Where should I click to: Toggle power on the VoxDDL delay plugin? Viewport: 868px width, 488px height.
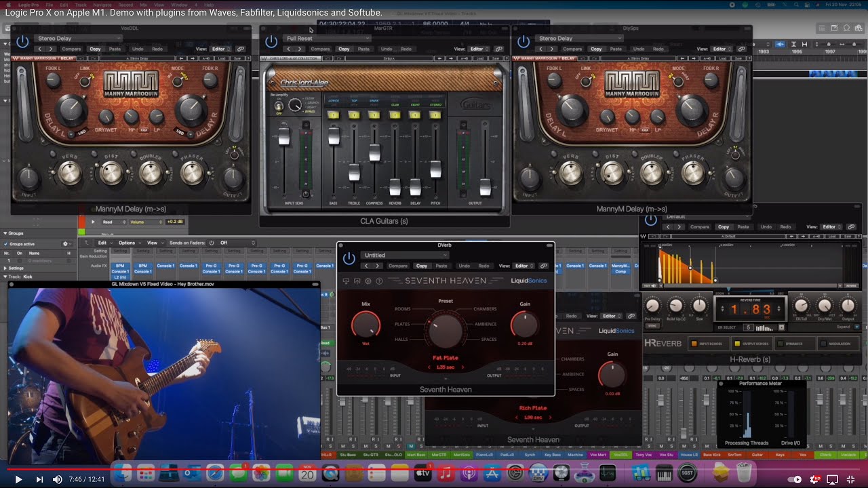(x=22, y=41)
